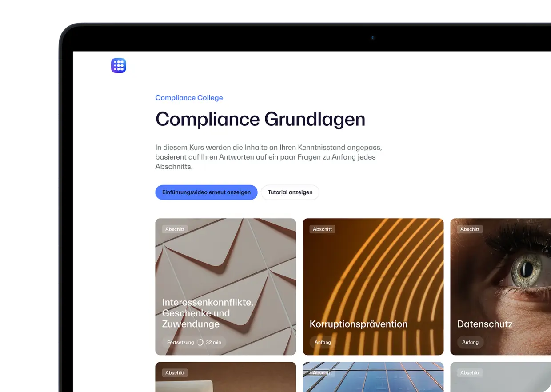
Task: Click the Anfang tag on the Korruptionsprävention card
Action: click(322, 342)
